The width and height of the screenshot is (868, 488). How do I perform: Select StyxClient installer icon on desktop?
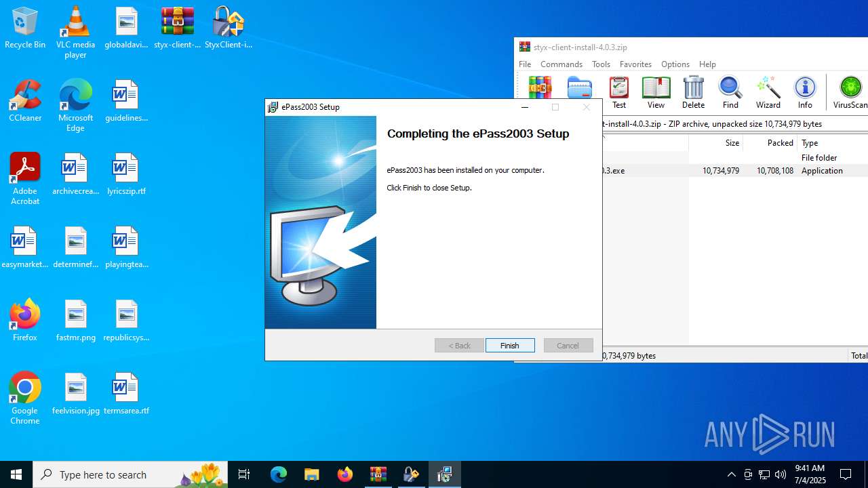coord(229,28)
